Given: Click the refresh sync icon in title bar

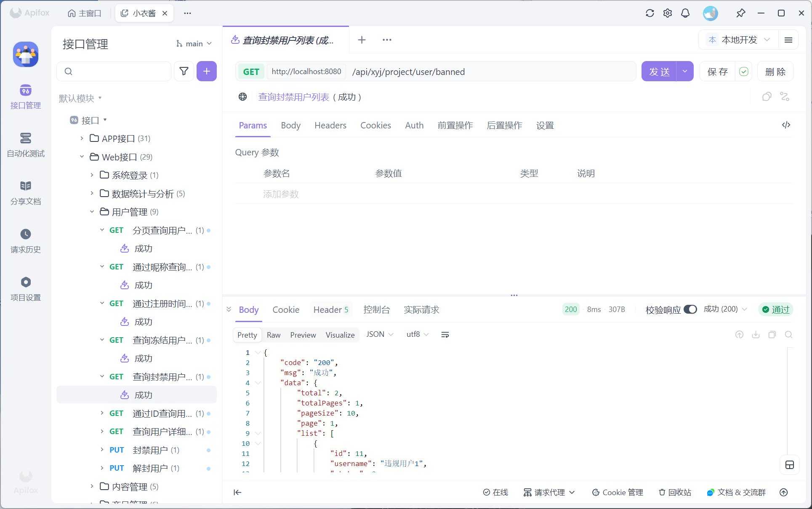Looking at the screenshot, I should pyautogui.click(x=650, y=13).
